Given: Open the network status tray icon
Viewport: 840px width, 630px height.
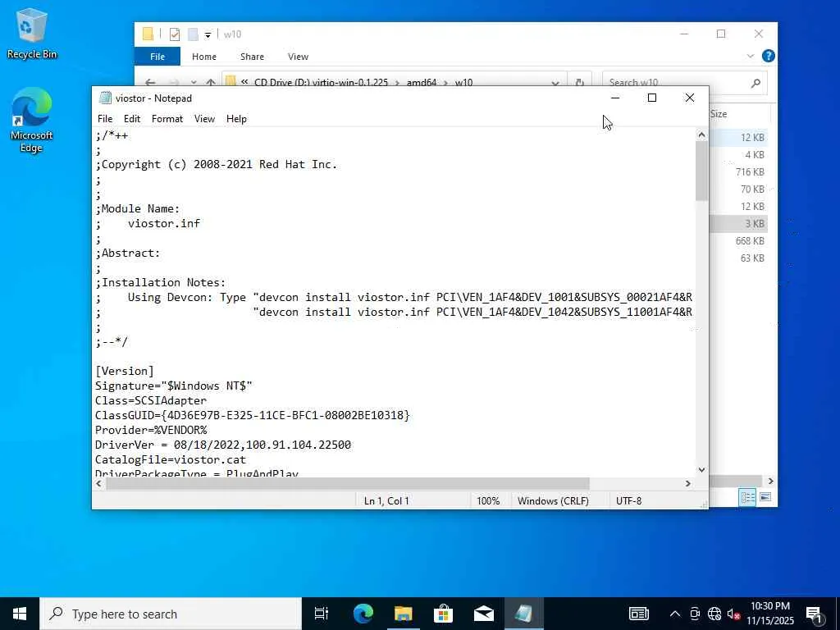Looking at the screenshot, I should (714, 614).
